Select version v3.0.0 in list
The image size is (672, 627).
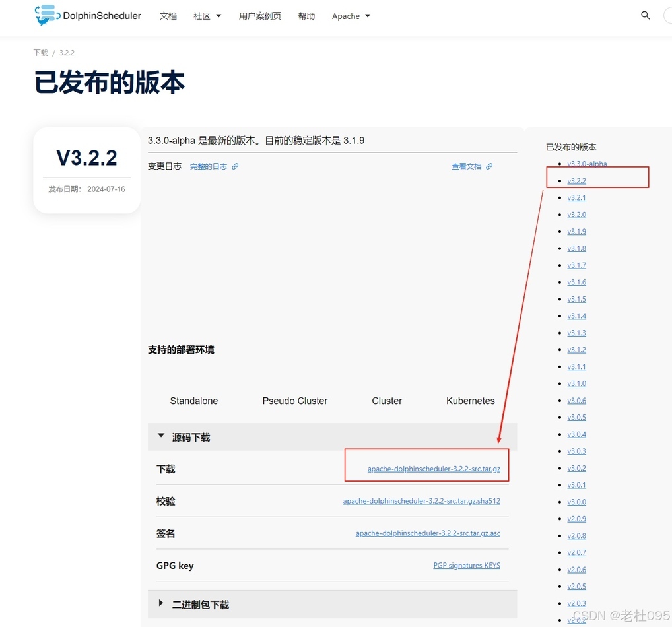tap(576, 502)
